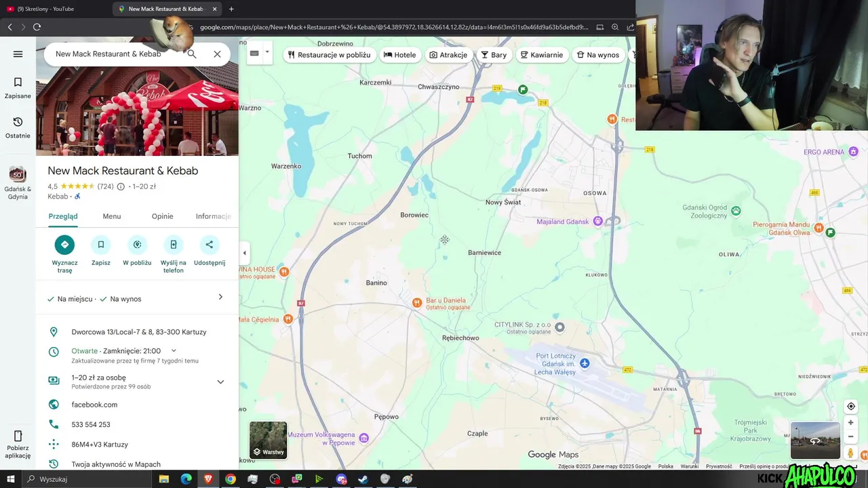This screenshot has height=488, width=868.
Task: Open the (724) reviews count link
Action: click(105, 186)
